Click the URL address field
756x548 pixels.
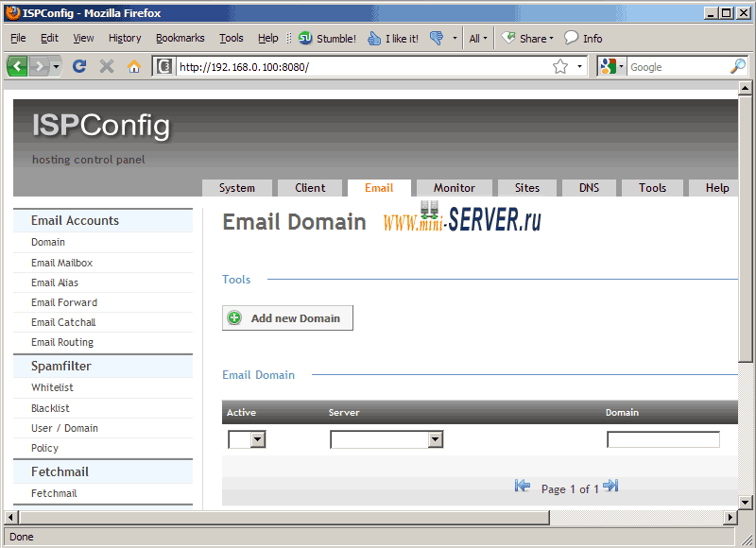pyautogui.click(x=363, y=66)
